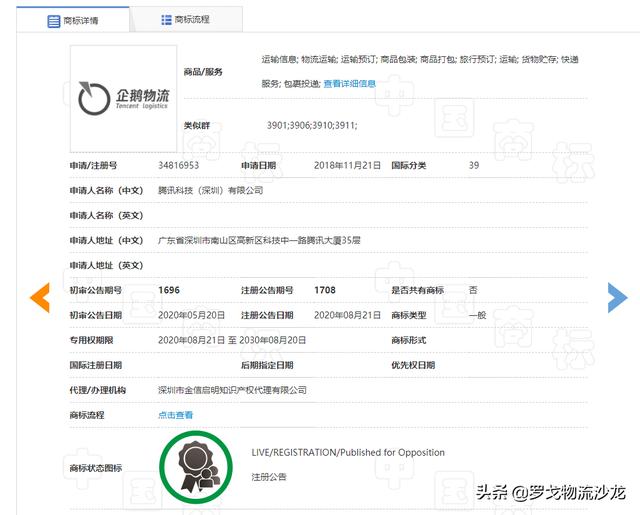Click the 优先权日期 label
The height and width of the screenshot is (515, 640).
click(413, 365)
